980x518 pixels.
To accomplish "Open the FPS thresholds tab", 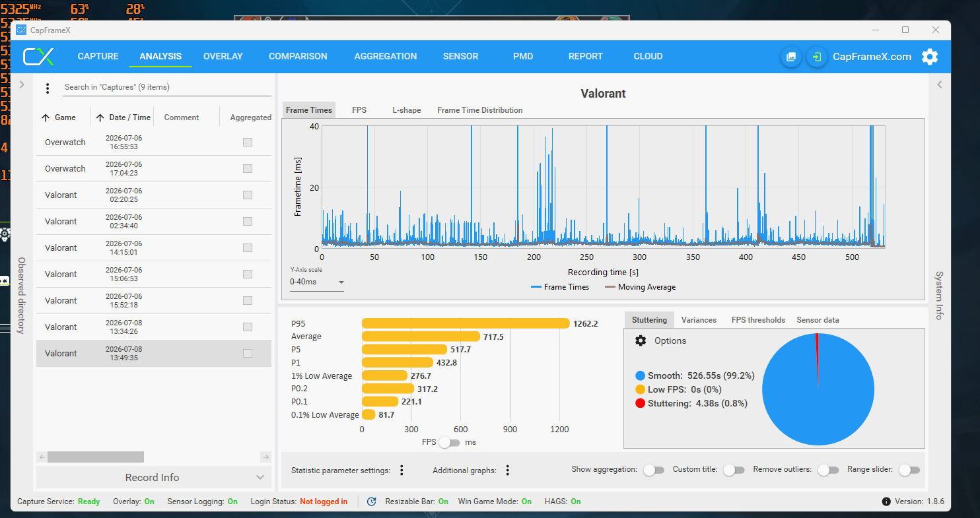I will coord(758,320).
